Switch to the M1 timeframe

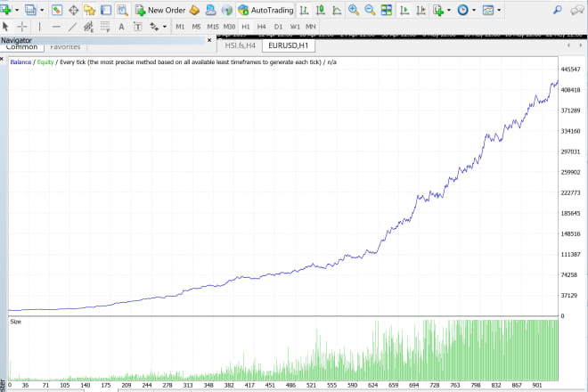point(180,27)
